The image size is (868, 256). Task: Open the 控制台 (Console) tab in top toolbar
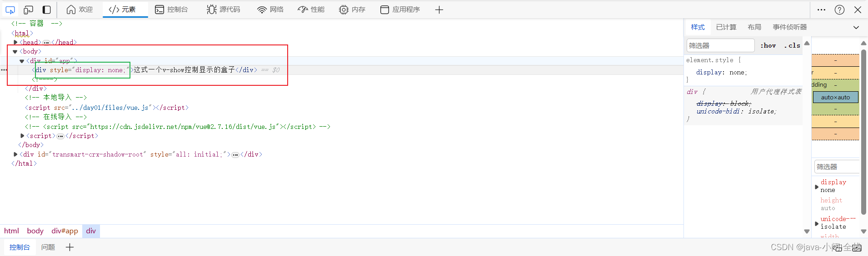click(171, 10)
